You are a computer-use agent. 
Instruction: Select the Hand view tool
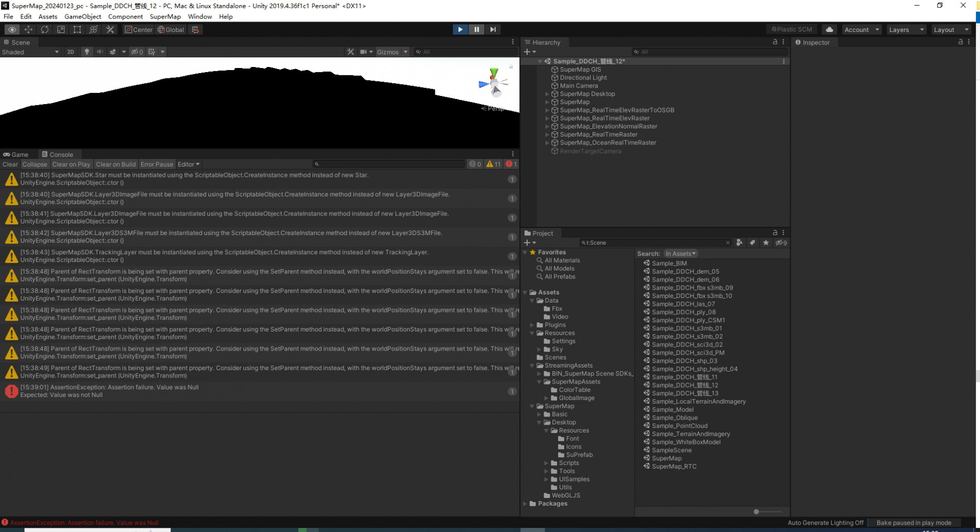[12, 29]
